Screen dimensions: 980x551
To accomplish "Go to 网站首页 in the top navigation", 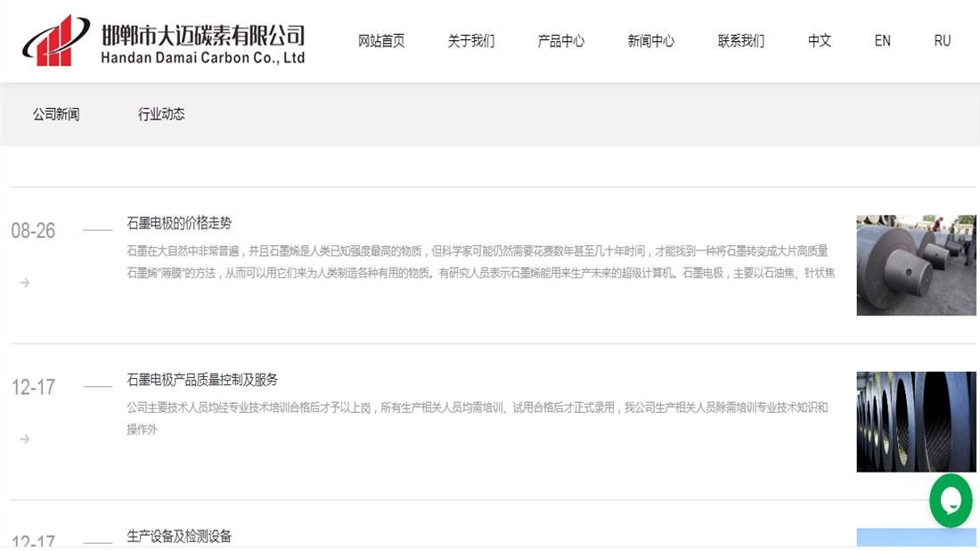I will [381, 41].
